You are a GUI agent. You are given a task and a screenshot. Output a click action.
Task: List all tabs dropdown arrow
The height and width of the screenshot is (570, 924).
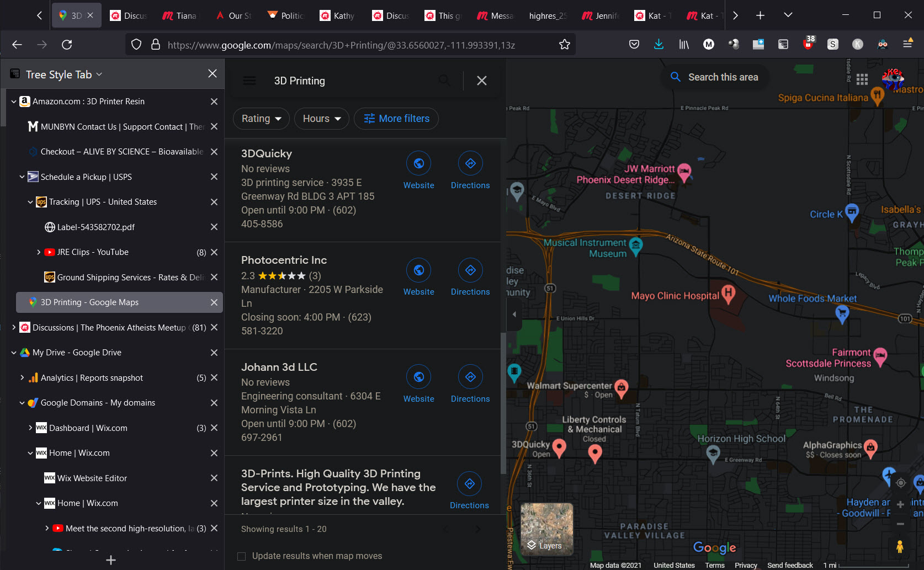(788, 15)
